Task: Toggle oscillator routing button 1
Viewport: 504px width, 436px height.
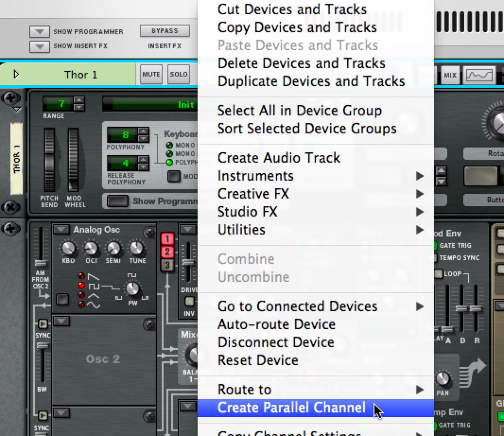Action: click(x=167, y=239)
